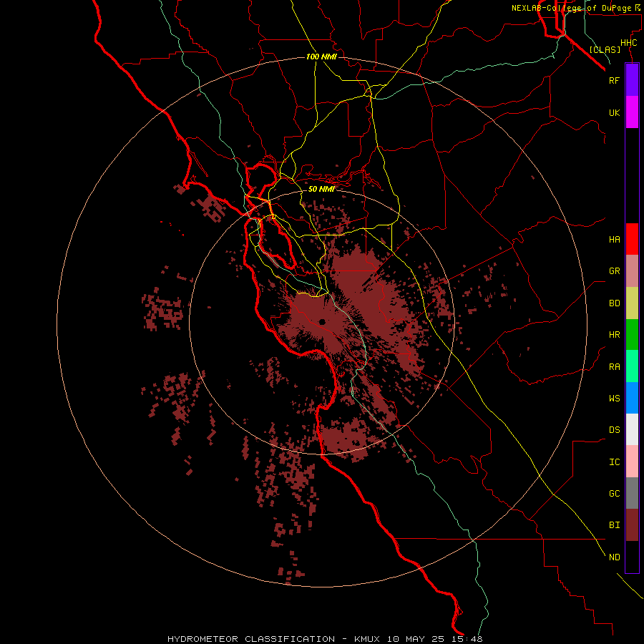Select the BD olive-yellow color swatch
Viewport: 644px width, 644px height.
(632, 303)
